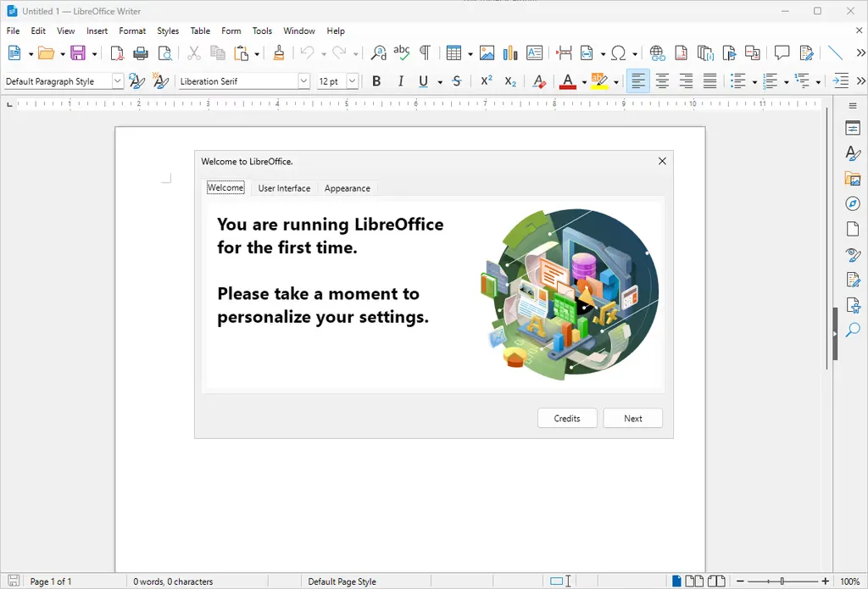This screenshot has height=589, width=868.
Task: Clone formatting with the paintbrush icon
Action: (278, 53)
